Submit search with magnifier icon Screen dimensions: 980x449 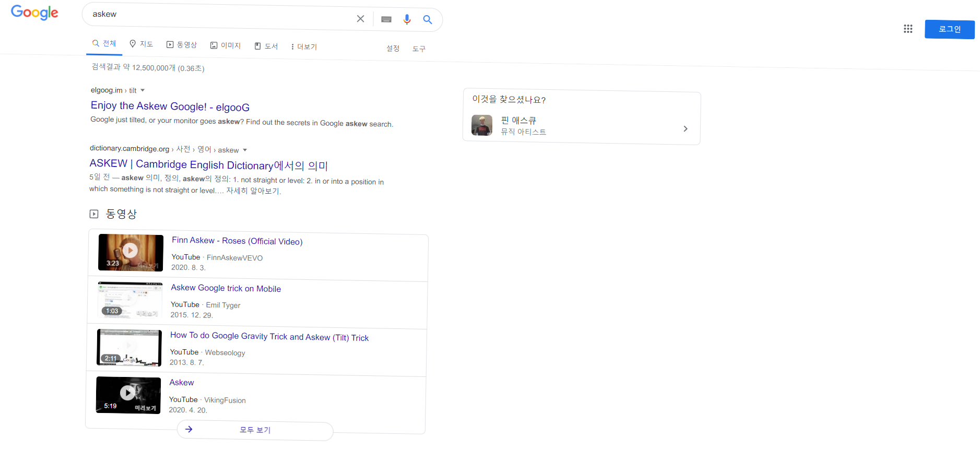(428, 20)
